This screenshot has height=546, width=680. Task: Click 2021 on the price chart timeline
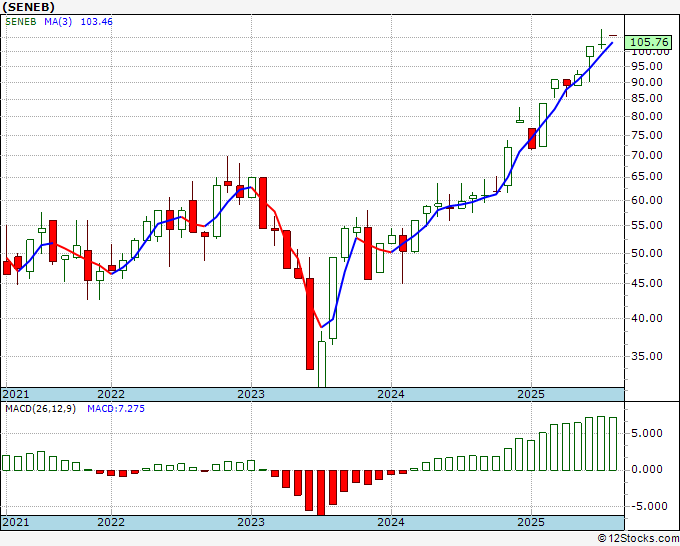[x=16, y=394]
